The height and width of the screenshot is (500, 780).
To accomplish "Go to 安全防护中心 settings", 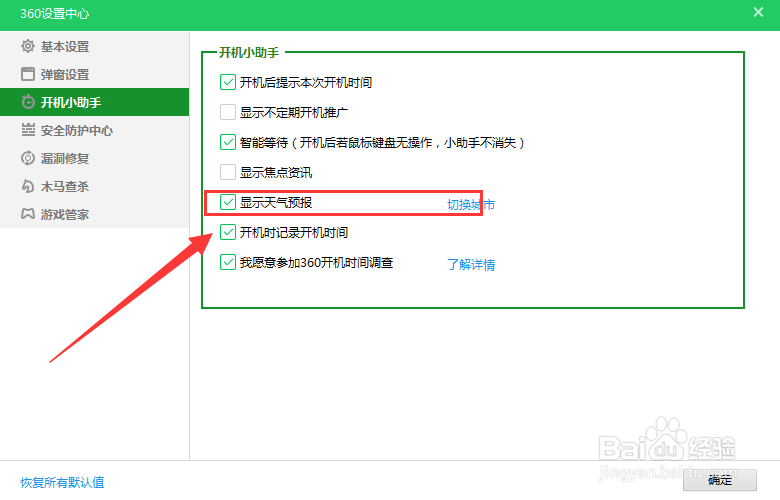I will 95,130.
